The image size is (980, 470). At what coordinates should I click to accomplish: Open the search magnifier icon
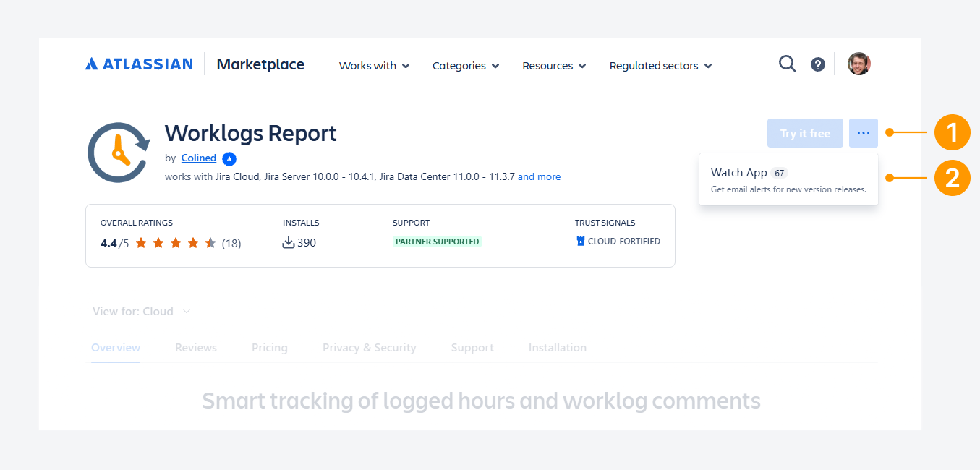(x=787, y=64)
